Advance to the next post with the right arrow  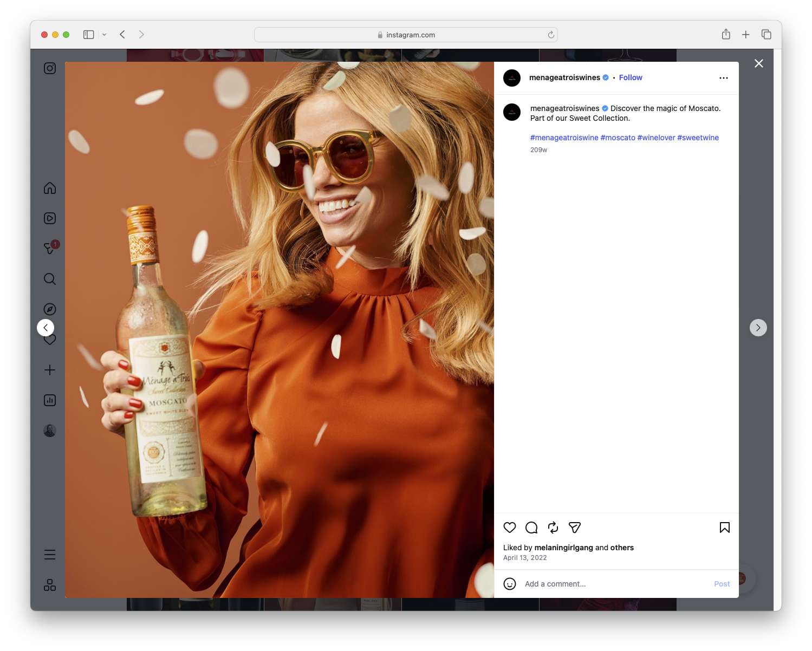pos(758,327)
